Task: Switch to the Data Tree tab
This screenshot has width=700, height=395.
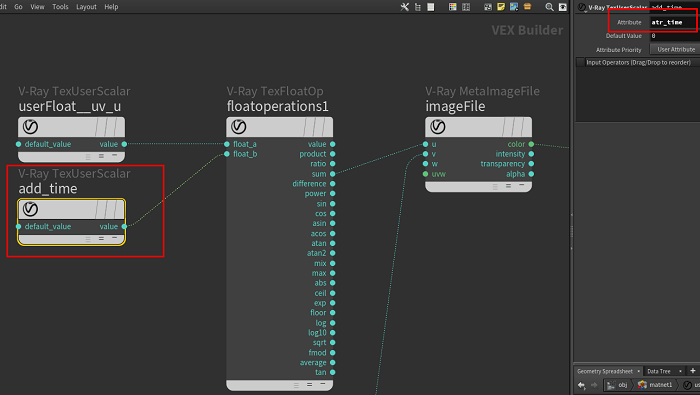Action: click(659, 371)
